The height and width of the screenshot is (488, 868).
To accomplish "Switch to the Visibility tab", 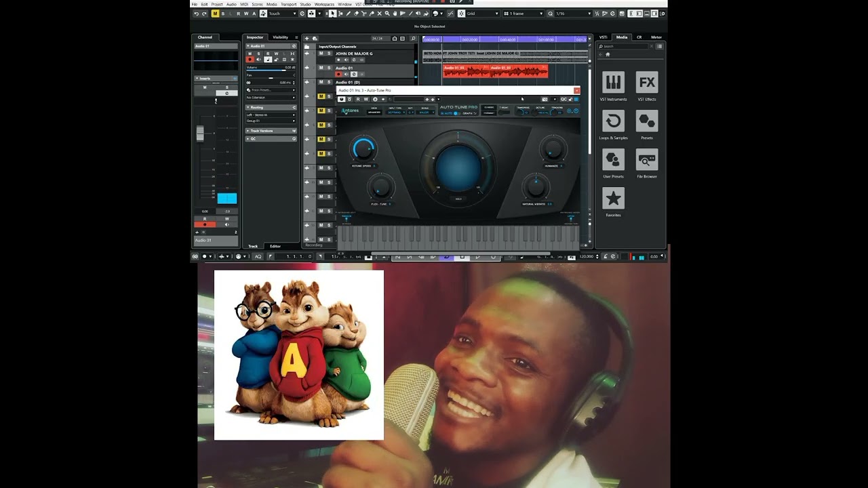I will [280, 37].
